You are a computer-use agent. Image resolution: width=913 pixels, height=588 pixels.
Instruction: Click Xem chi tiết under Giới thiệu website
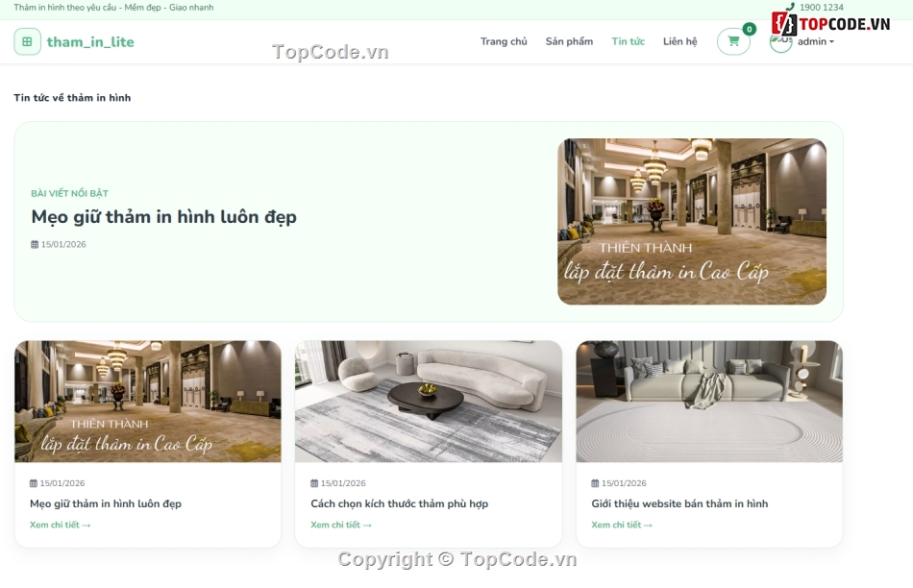pyautogui.click(x=622, y=525)
